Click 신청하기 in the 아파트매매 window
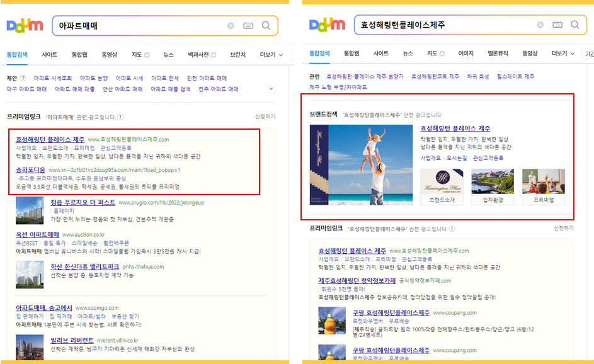Viewport: 594px width, 364px height. pos(265,117)
